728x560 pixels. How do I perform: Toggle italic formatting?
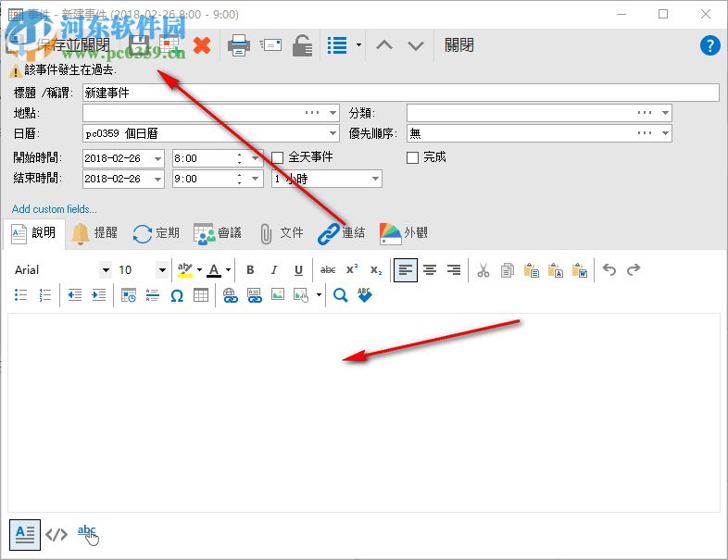[x=274, y=269]
